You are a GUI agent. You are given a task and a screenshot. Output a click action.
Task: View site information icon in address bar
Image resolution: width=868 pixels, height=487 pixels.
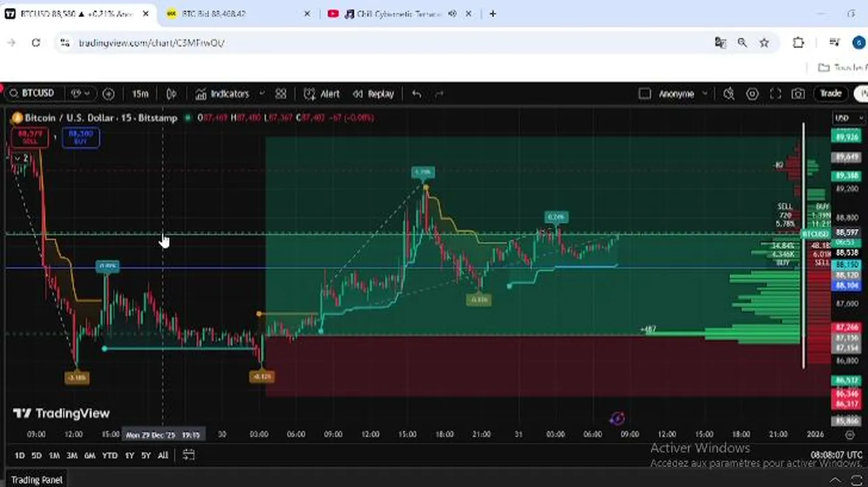click(x=64, y=43)
